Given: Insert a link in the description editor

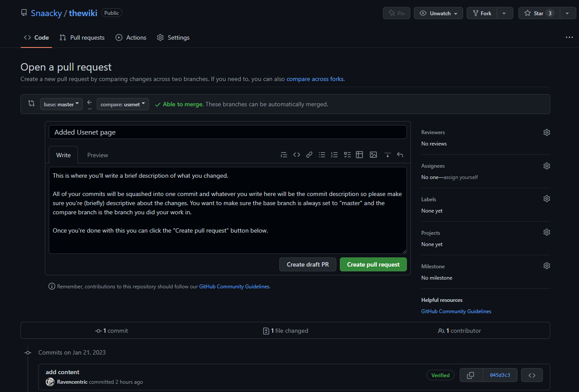Looking at the screenshot, I should pos(309,155).
